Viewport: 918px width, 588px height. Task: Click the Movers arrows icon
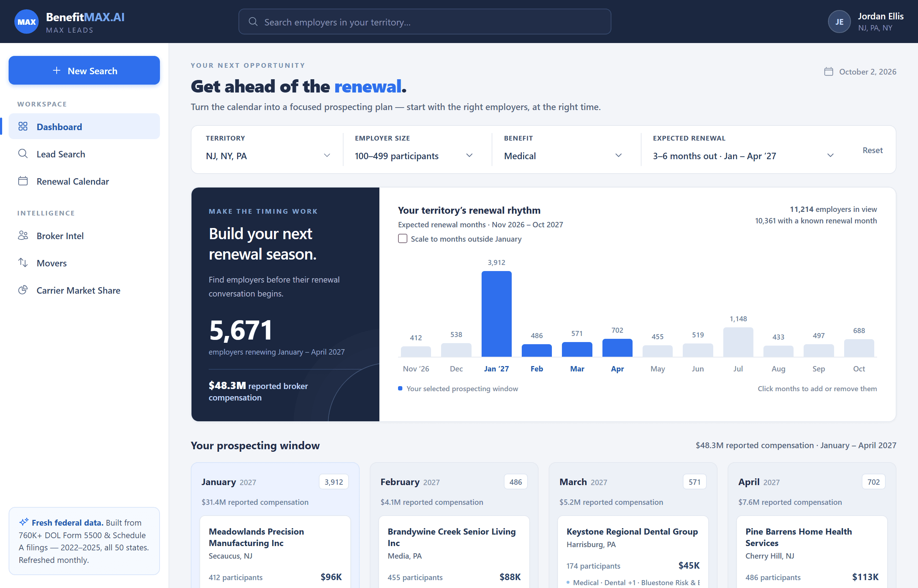point(23,263)
